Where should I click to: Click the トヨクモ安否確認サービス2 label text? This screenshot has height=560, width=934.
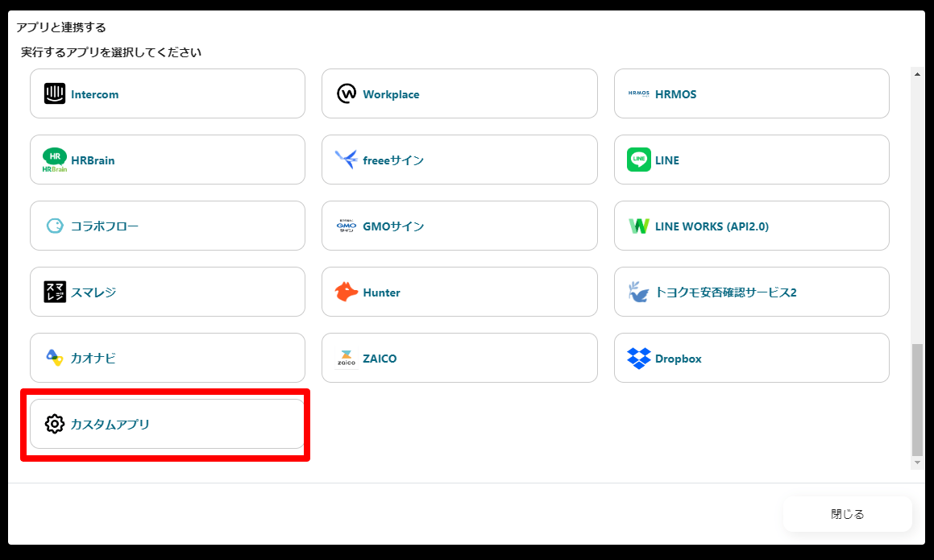(x=725, y=292)
